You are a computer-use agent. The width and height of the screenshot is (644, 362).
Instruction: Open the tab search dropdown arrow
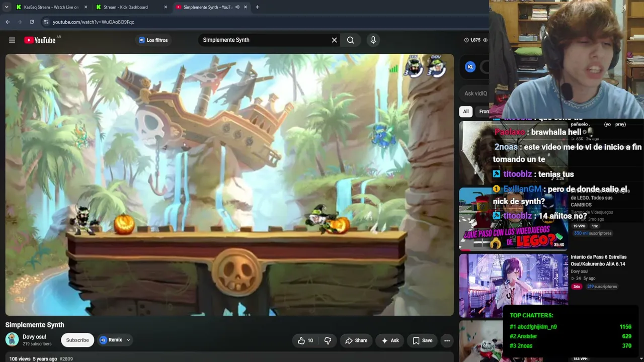pyautogui.click(x=7, y=7)
